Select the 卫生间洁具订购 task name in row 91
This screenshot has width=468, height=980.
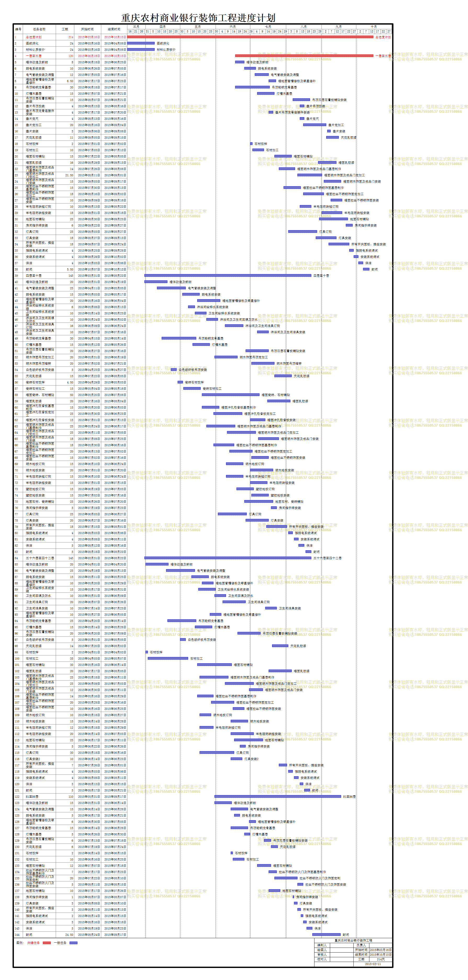37,602
